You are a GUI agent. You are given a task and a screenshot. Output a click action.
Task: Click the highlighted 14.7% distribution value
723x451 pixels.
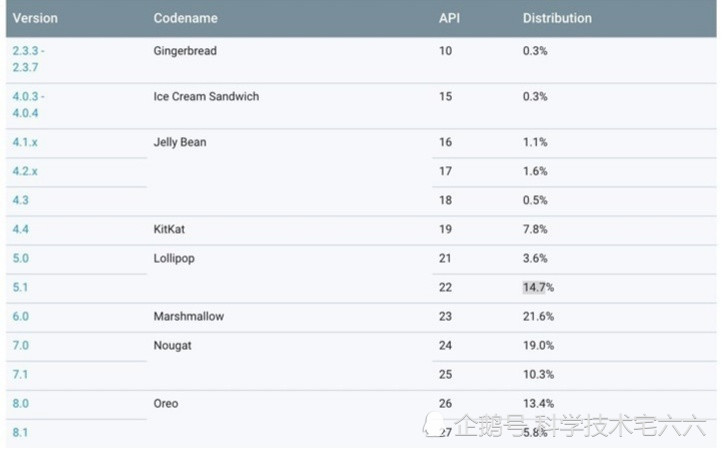click(x=537, y=287)
